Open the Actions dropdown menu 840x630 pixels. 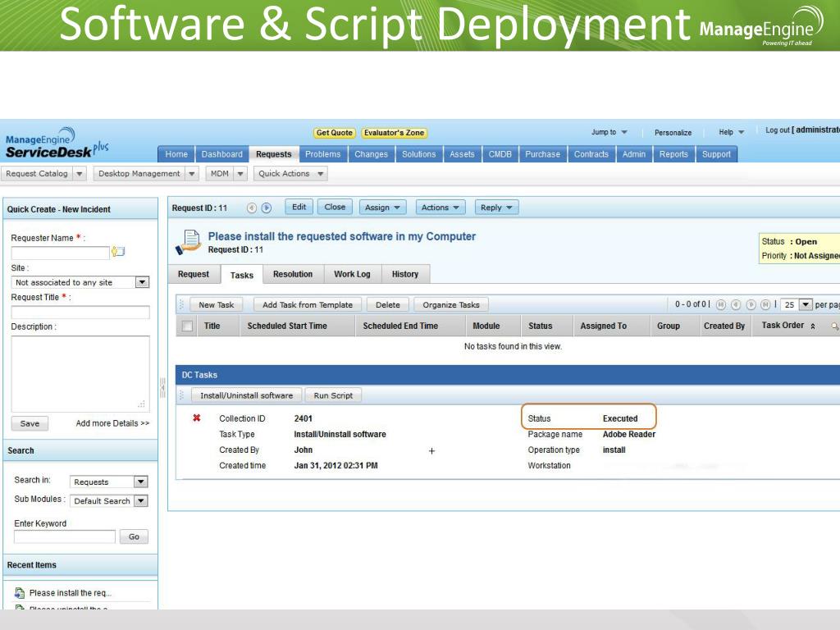click(441, 208)
